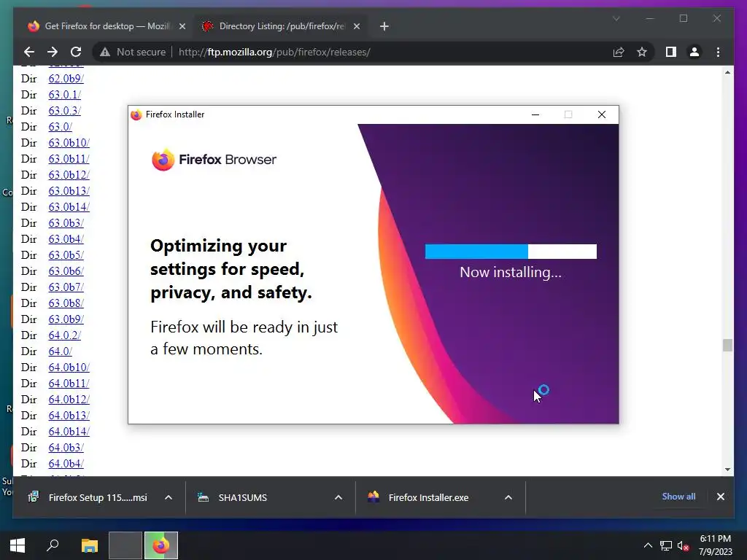This screenshot has height=560, width=747.
Task: Open the 64.0b3/ directory link
Action: click(x=66, y=448)
